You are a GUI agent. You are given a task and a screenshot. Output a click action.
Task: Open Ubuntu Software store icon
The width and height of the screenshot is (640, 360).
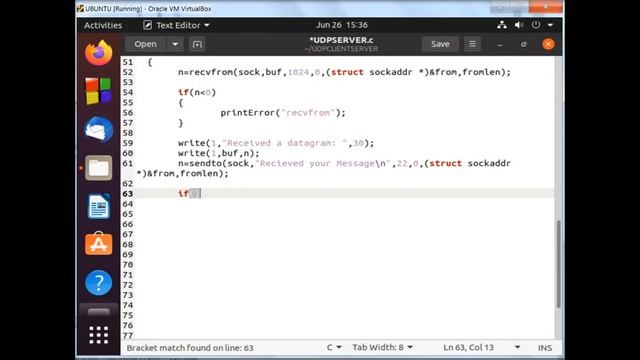coord(98,244)
